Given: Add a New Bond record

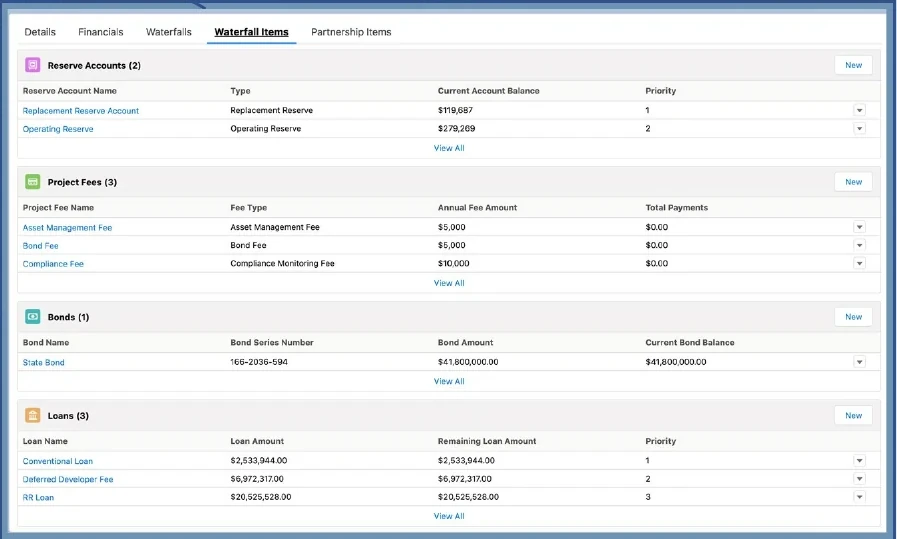Looking at the screenshot, I should tap(854, 317).
